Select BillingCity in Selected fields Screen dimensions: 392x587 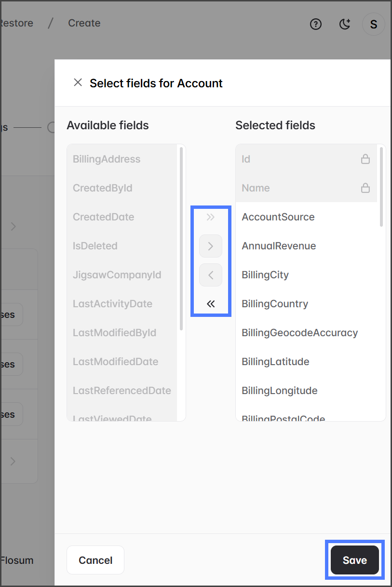[x=265, y=275]
